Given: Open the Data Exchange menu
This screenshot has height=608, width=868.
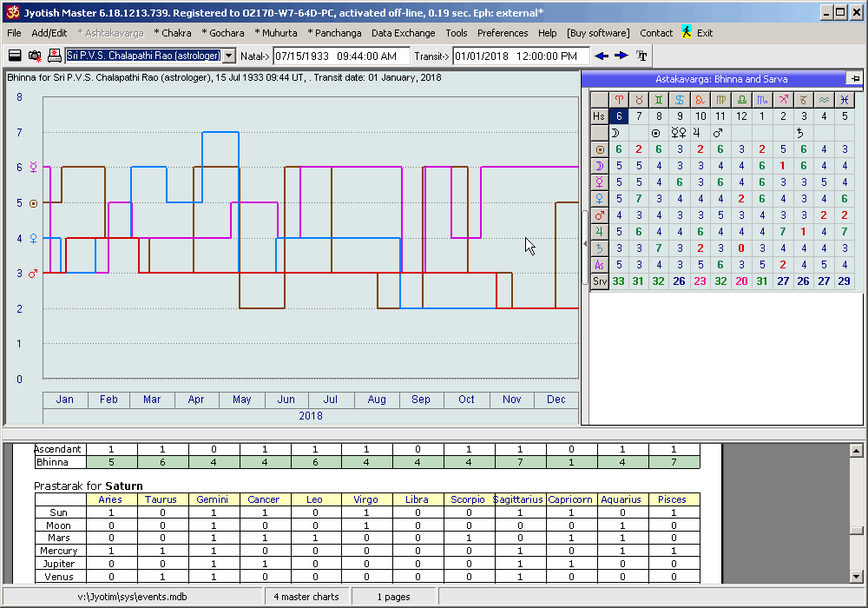Looking at the screenshot, I should pos(403,33).
